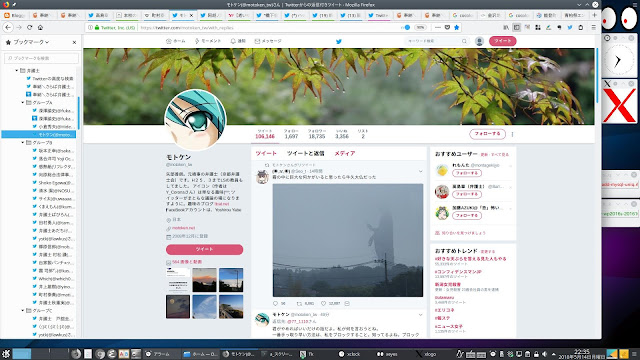This screenshot has height=360, width=640.
Task: Open the フォロワー 18,735 count
Action: coord(317,134)
